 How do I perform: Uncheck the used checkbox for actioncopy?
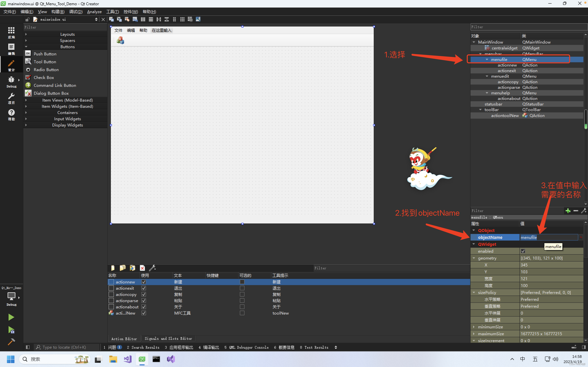coord(144,294)
